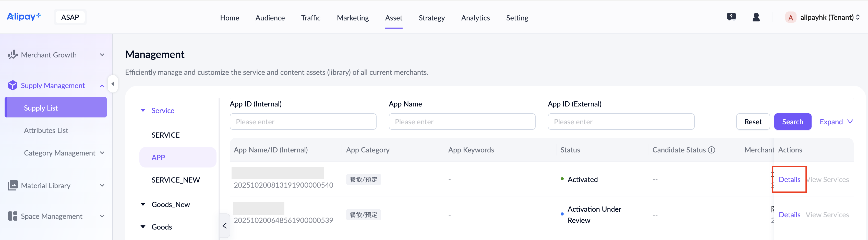
Task: Select SERVICE_NEW in the tree
Action: (x=176, y=180)
